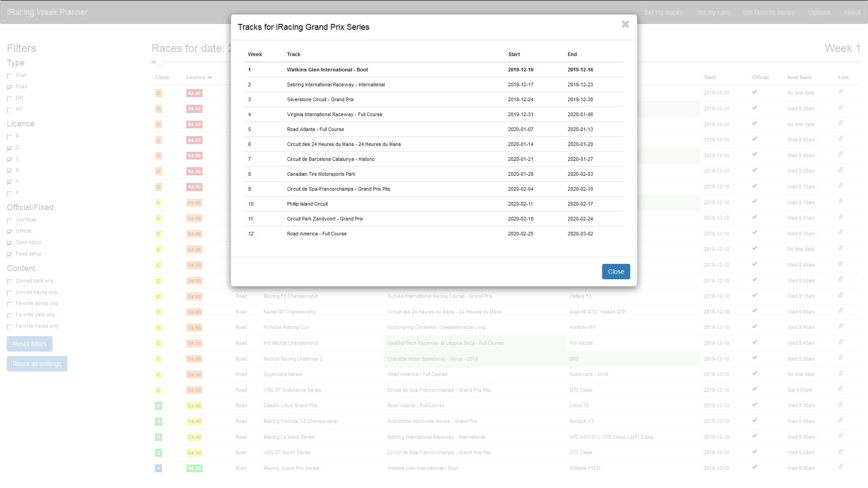Click Reset filters button
Screen dimensions: 868x488
click(29, 344)
